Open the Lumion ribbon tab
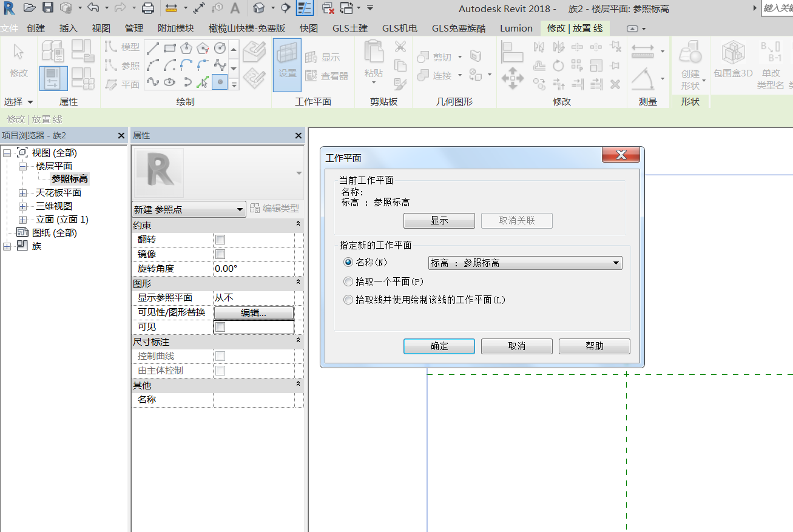The height and width of the screenshot is (532, 793). (x=516, y=29)
